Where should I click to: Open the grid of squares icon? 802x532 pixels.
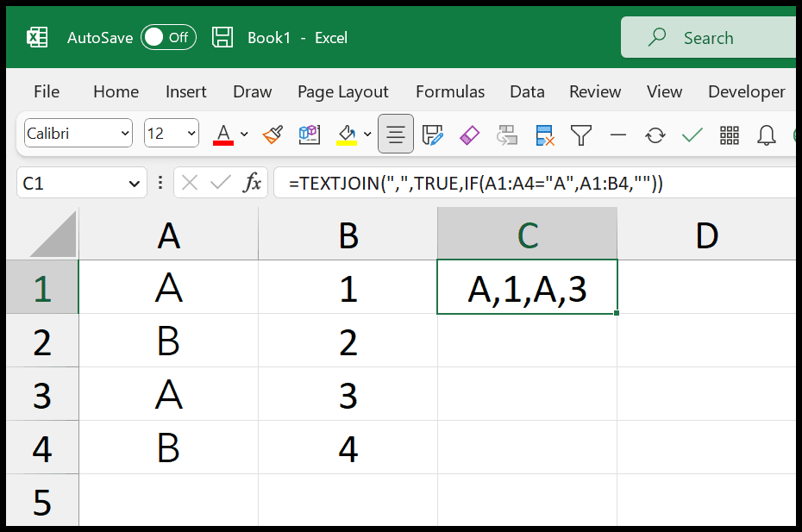coord(730,135)
